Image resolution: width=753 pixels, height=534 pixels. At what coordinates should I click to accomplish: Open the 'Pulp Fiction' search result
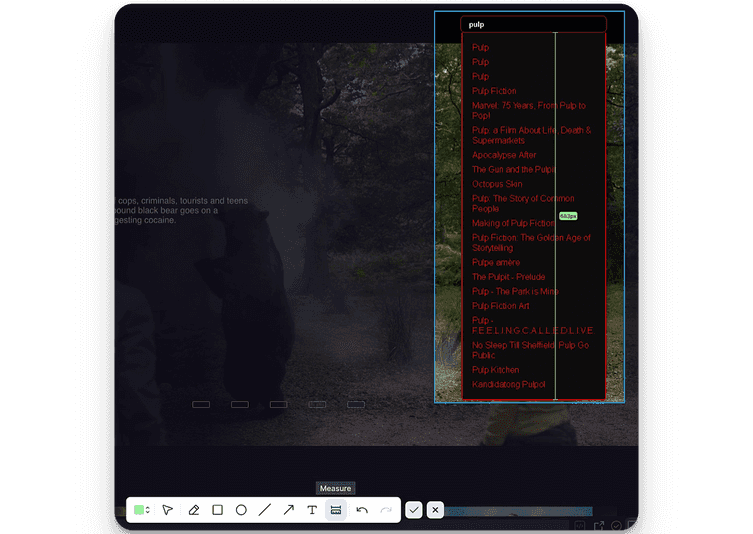(x=494, y=91)
